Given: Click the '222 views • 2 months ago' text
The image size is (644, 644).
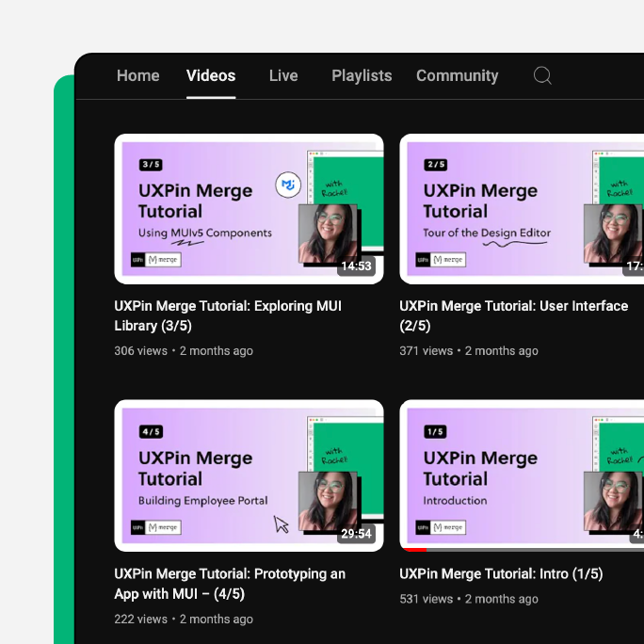Looking at the screenshot, I should click(184, 619).
